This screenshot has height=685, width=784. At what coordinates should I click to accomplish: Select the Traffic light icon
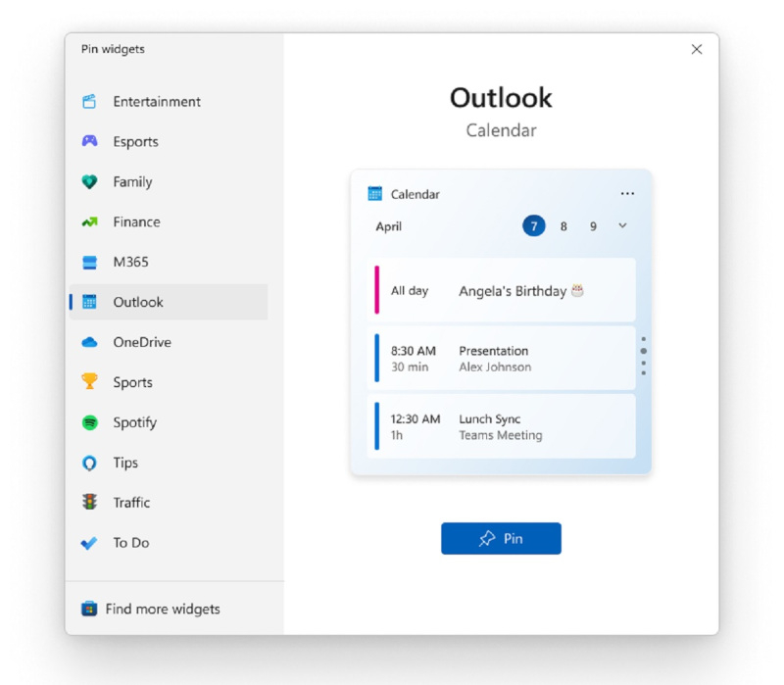click(89, 502)
